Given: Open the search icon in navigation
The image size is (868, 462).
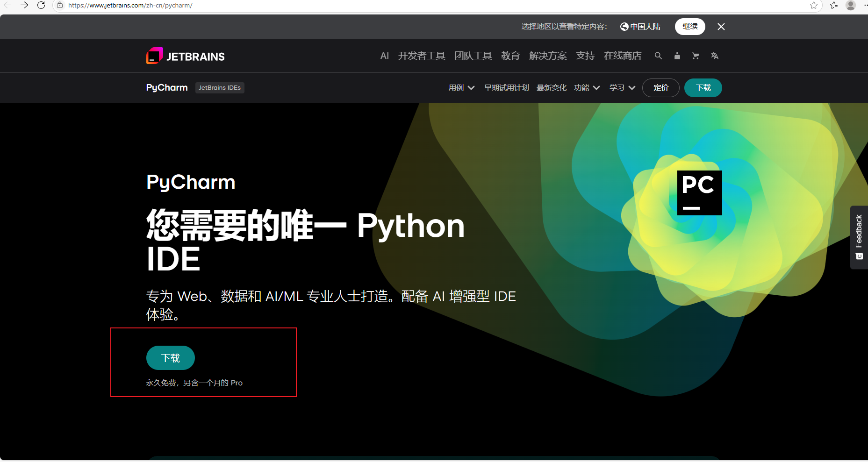Looking at the screenshot, I should [658, 56].
